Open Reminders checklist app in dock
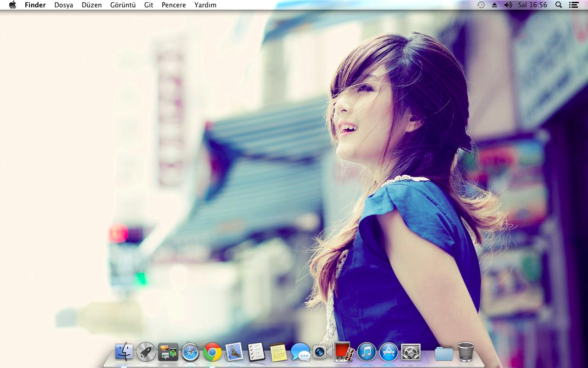The height and width of the screenshot is (368, 588). pos(256,352)
